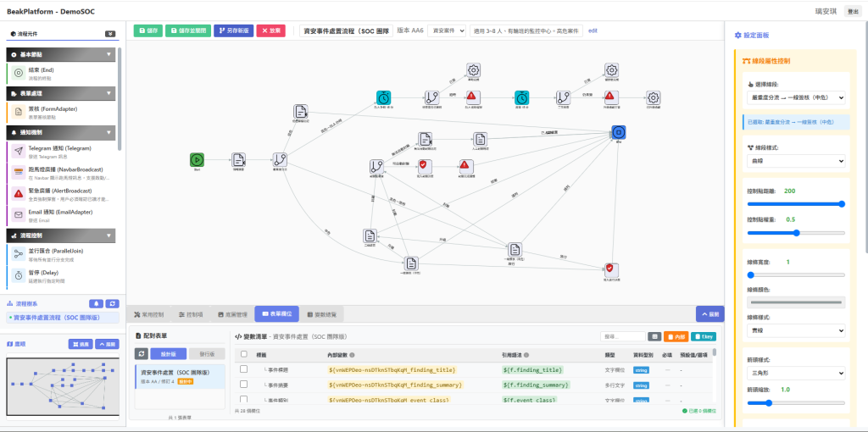The width and height of the screenshot is (868, 432).
Task: Click the first red alert node in top row
Action: click(x=471, y=98)
